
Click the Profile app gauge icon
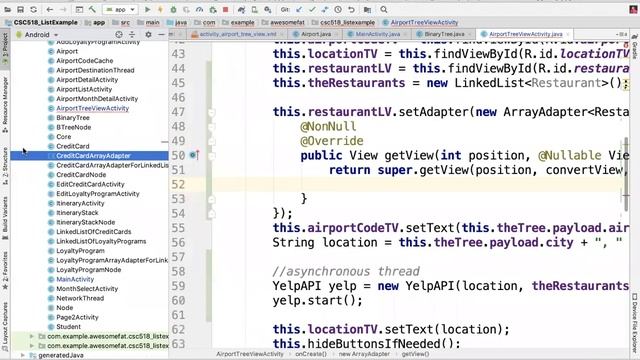coord(199,9)
